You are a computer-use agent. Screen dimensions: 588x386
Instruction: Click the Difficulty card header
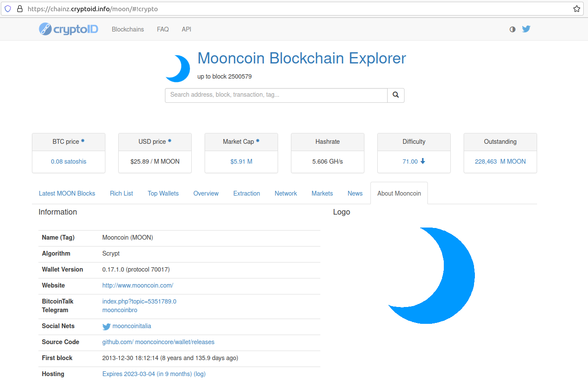coord(414,142)
